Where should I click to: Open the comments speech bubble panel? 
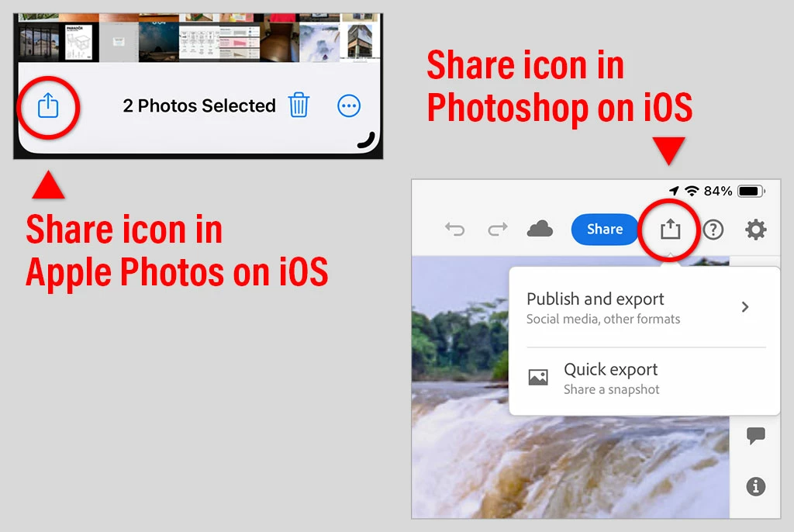(x=755, y=435)
